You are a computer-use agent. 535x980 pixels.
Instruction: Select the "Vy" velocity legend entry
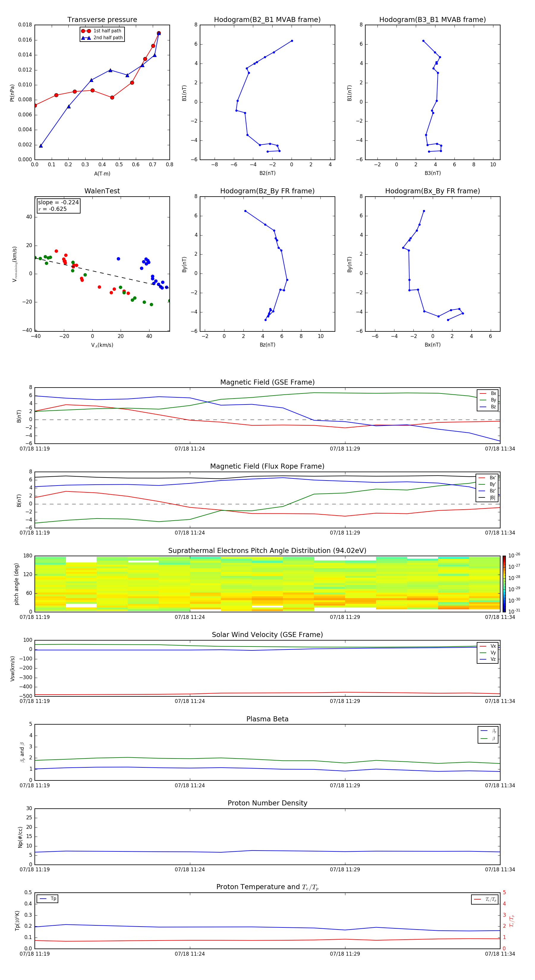pos(488,652)
